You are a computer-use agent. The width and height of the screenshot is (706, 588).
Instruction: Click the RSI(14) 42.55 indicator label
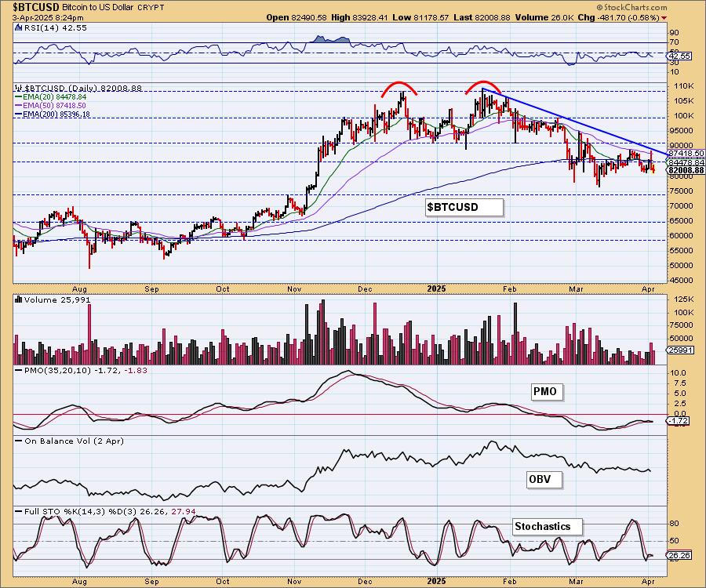(55, 27)
